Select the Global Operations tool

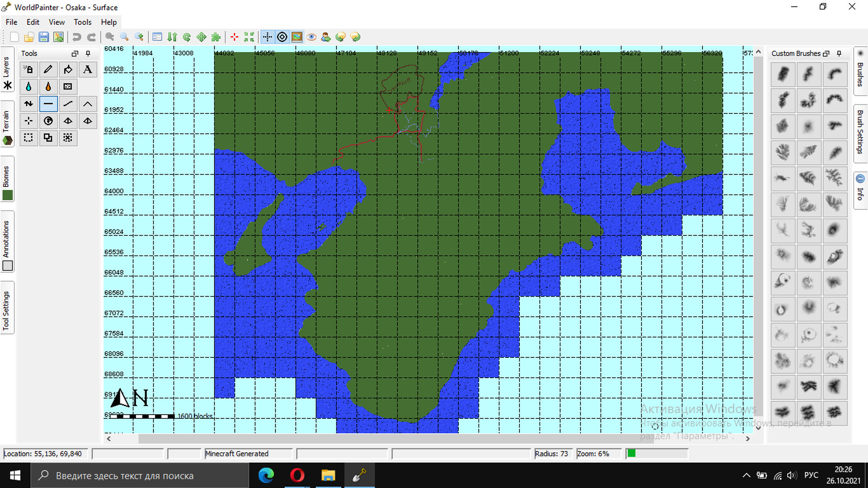coord(48,121)
